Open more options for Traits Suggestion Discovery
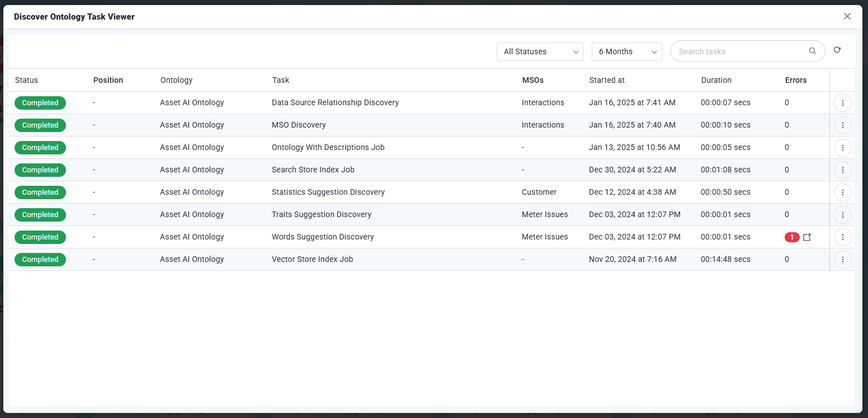The width and height of the screenshot is (868, 418). pos(842,215)
